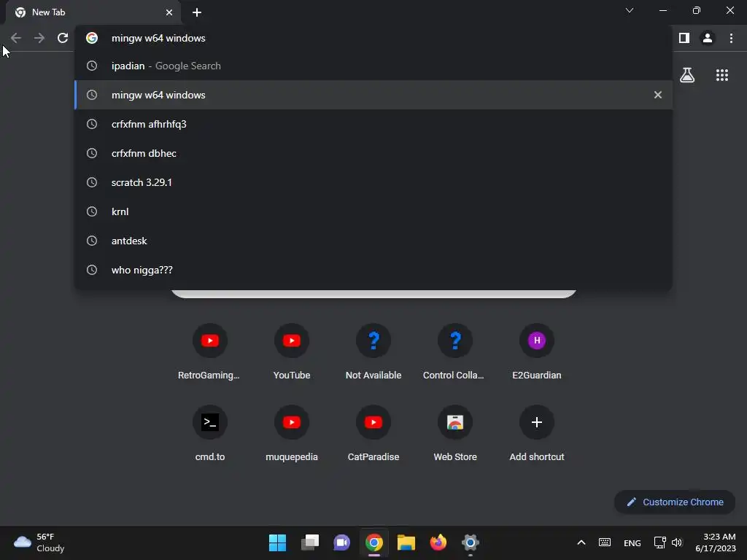Click the Chrome taskbar icon

[374, 542]
